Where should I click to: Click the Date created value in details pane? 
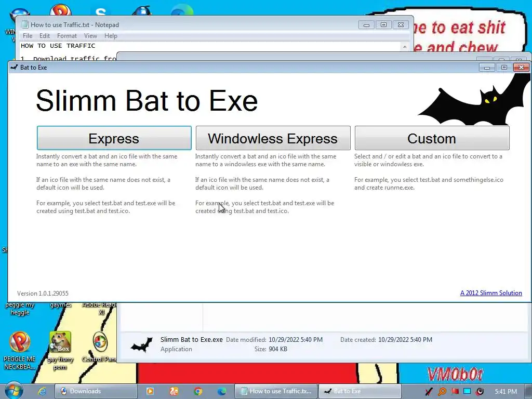(405, 339)
